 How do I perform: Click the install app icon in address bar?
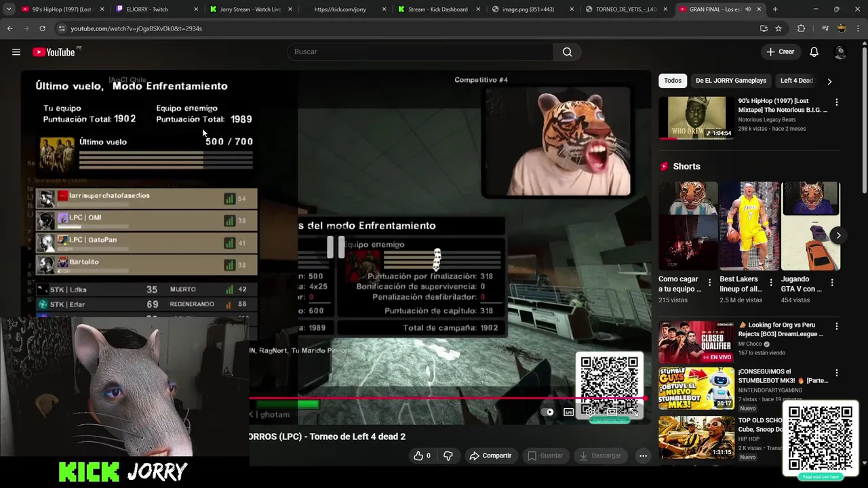coord(764,28)
